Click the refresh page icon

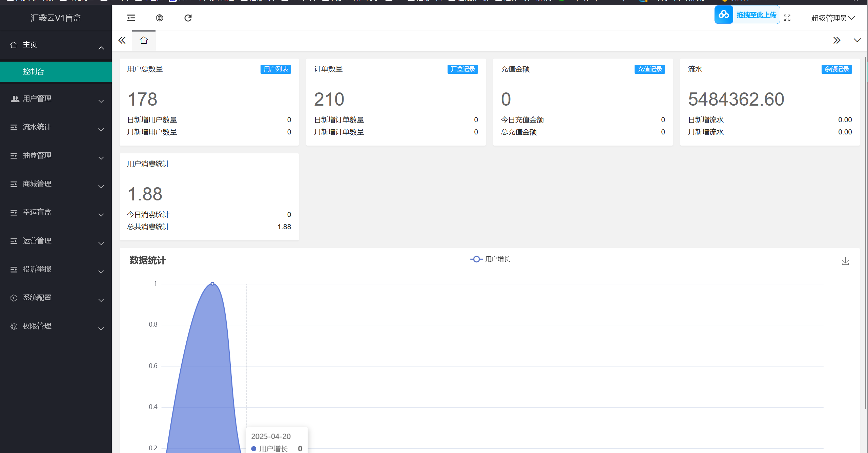pos(188,18)
